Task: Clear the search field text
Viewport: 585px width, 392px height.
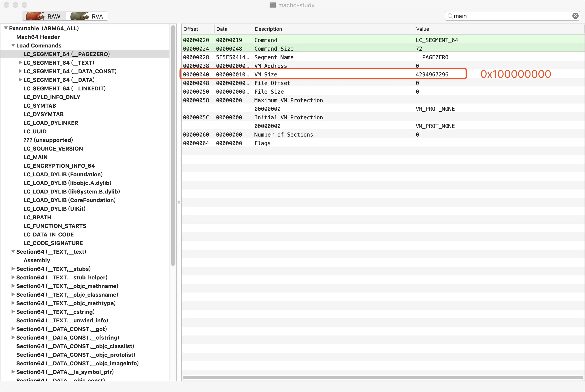Action: 575,16
